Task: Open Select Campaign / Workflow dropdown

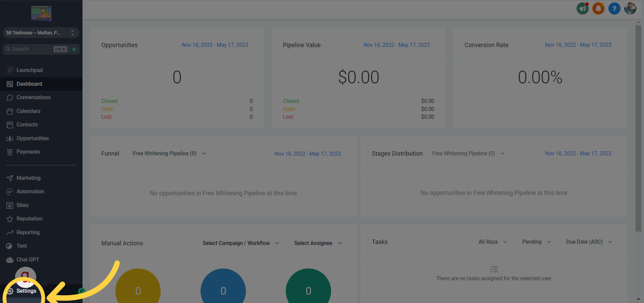Action: point(241,243)
